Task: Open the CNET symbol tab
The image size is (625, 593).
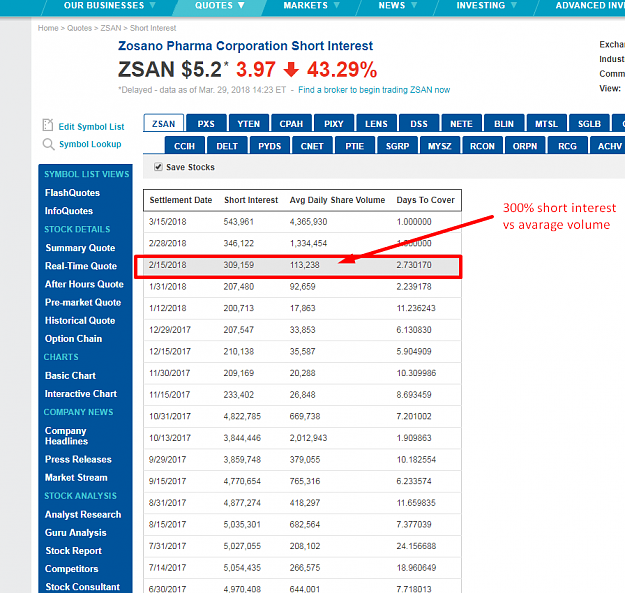Action: pos(312,146)
